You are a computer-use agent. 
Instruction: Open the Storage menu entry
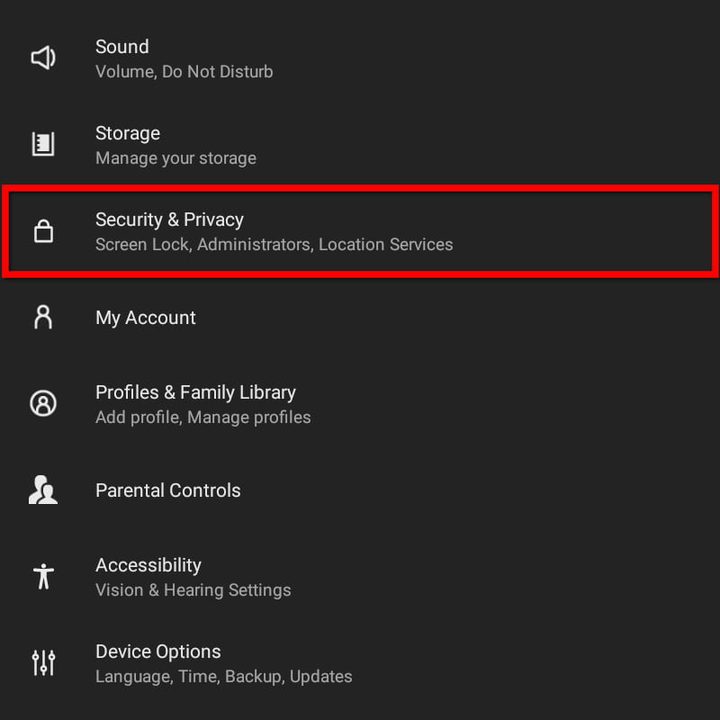(x=127, y=133)
